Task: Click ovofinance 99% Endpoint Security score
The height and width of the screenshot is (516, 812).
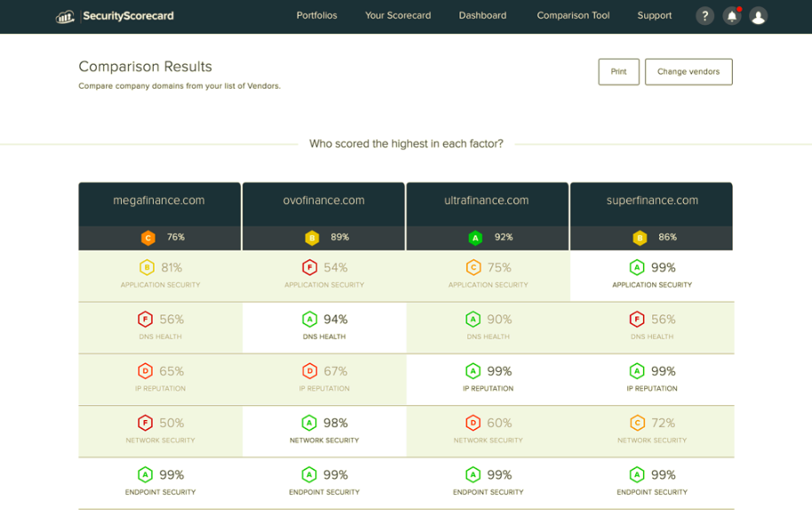Action: tap(336, 474)
